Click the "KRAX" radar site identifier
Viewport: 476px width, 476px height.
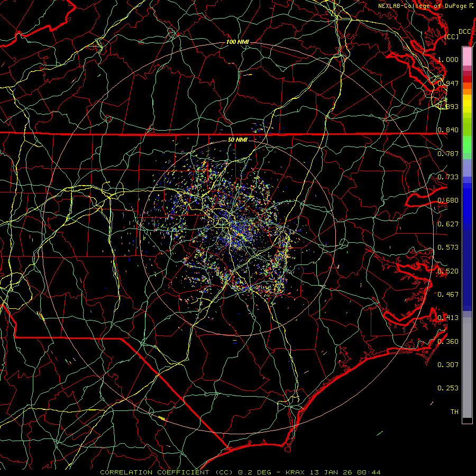point(296,472)
